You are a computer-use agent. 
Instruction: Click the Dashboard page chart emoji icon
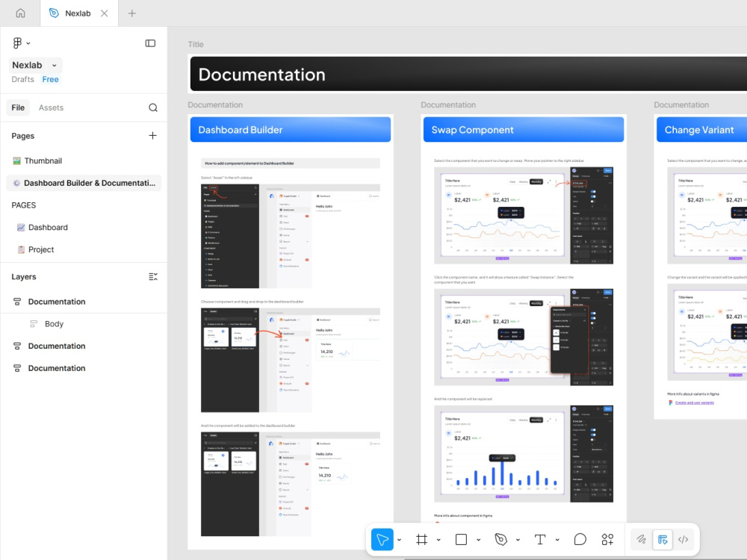tap(21, 228)
